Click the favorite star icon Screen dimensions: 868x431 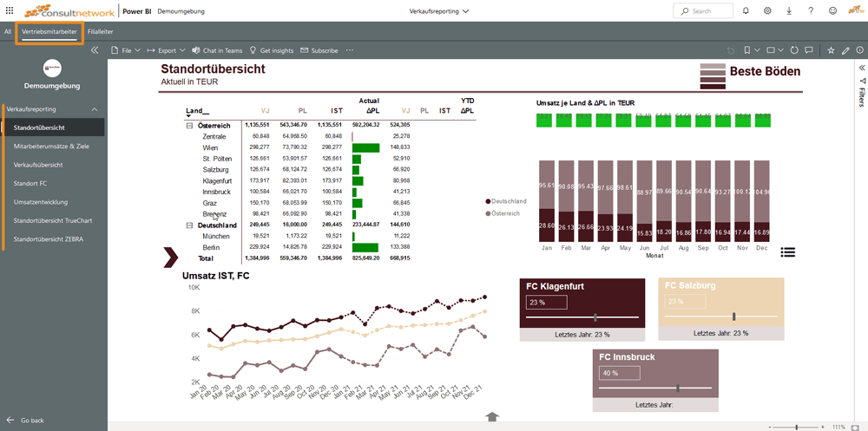tap(831, 50)
